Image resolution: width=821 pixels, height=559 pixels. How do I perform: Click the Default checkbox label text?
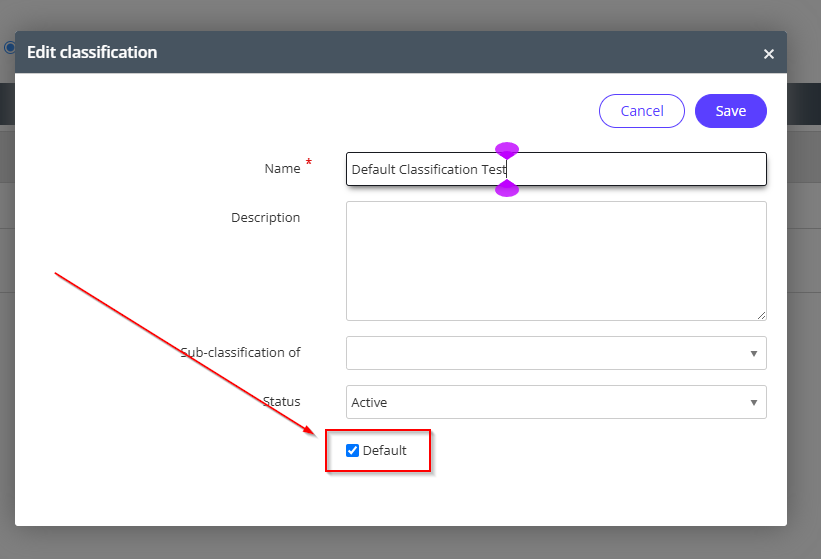(385, 451)
